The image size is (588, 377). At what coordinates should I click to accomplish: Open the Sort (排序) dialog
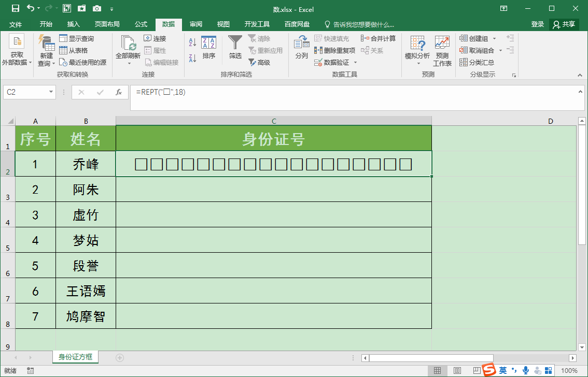209,48
